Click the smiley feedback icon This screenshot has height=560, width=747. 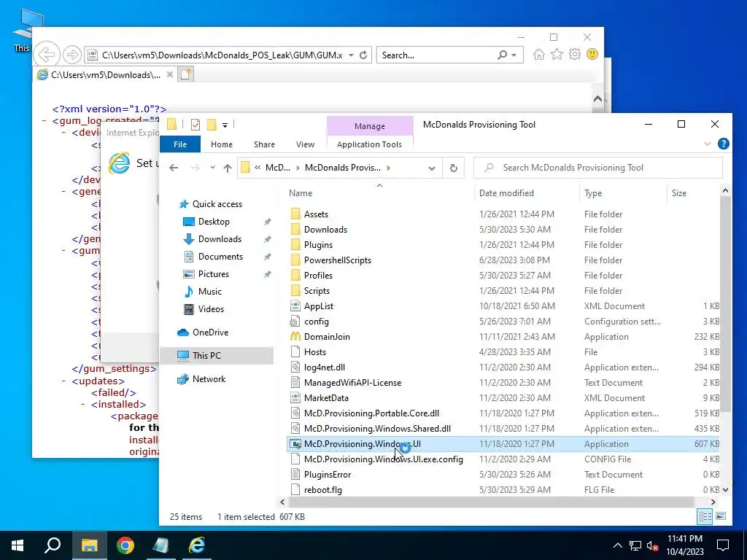[592, 54]
